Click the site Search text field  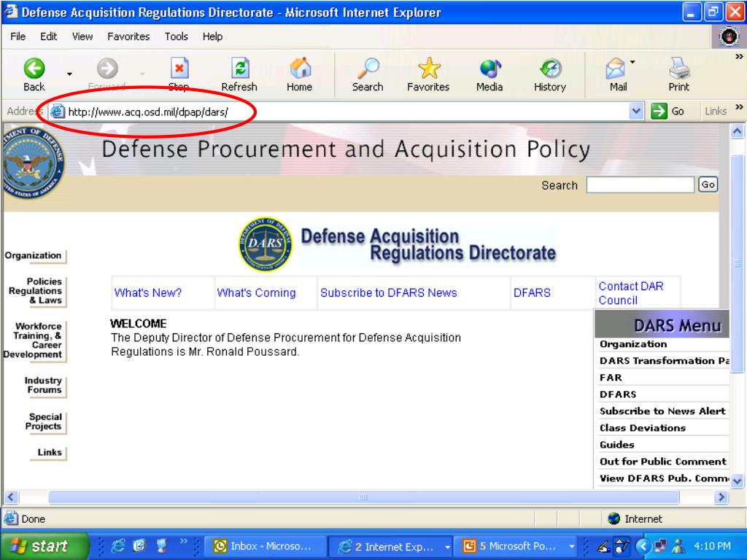click(640, 184)
